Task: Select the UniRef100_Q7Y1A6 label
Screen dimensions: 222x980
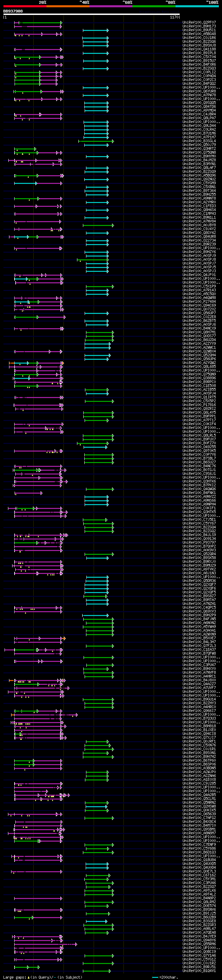Action: [199, 955]
